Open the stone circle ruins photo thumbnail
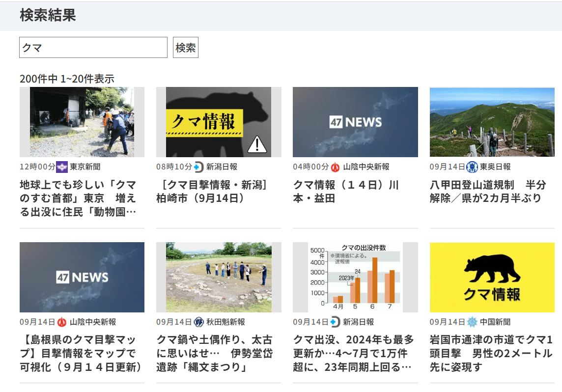The width and height of the screenshot is (562, 392). click(219, 277)
